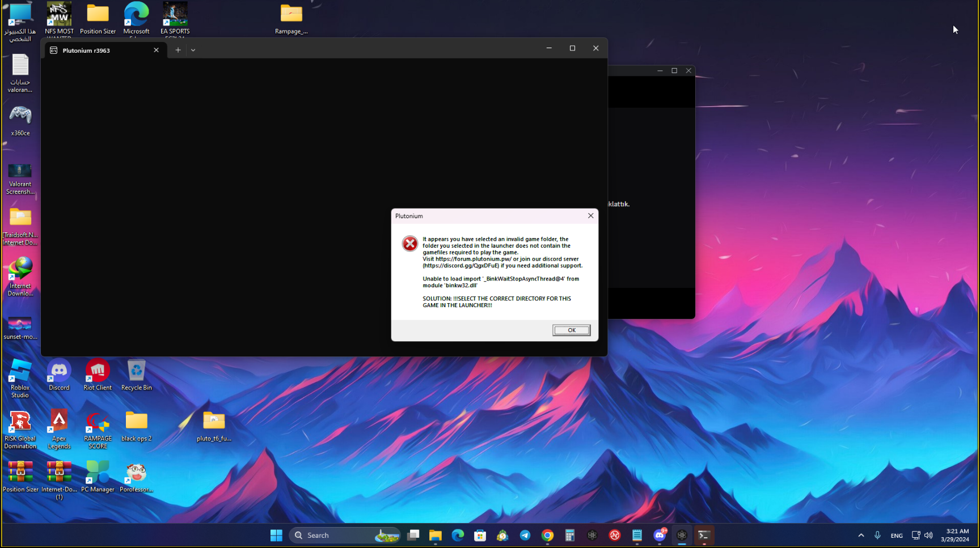Select the Porofessor desktop shortcut
980x548 pixels.
click(x=136, y=477)
